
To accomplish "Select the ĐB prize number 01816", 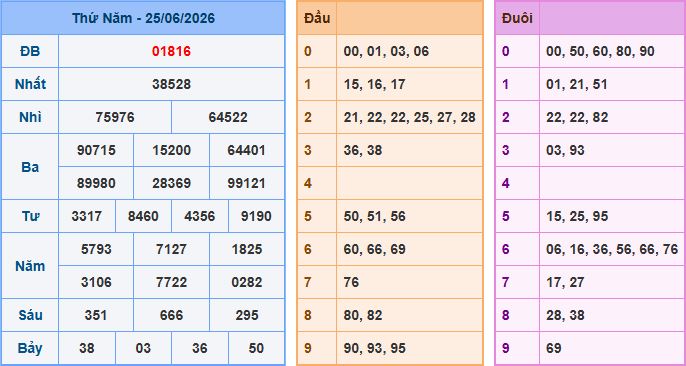I will (x=171, y=52).
